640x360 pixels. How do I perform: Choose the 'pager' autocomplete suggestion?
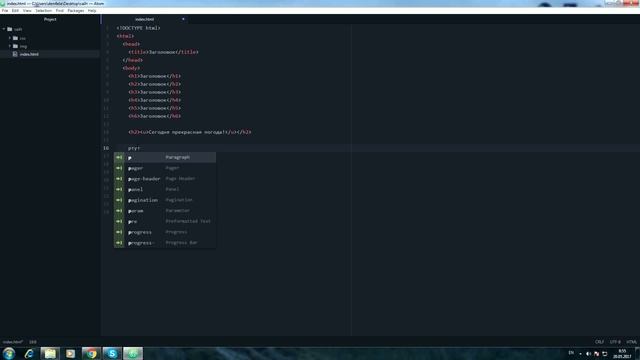(165, 168)
